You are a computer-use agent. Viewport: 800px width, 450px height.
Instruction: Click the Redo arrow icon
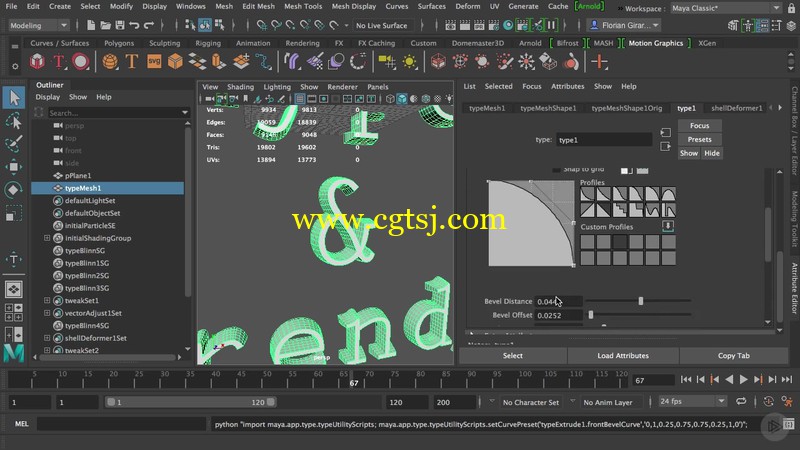pyautogui.click(x=149, y=25)
